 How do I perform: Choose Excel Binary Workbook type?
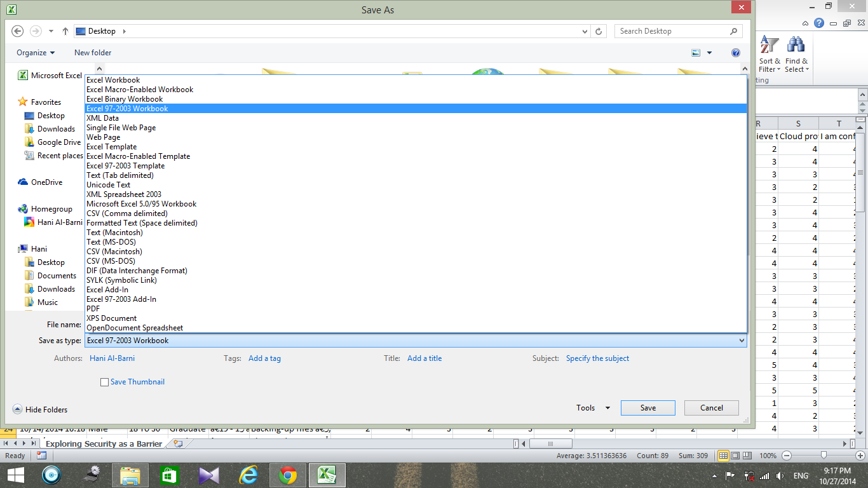(416, 99)
